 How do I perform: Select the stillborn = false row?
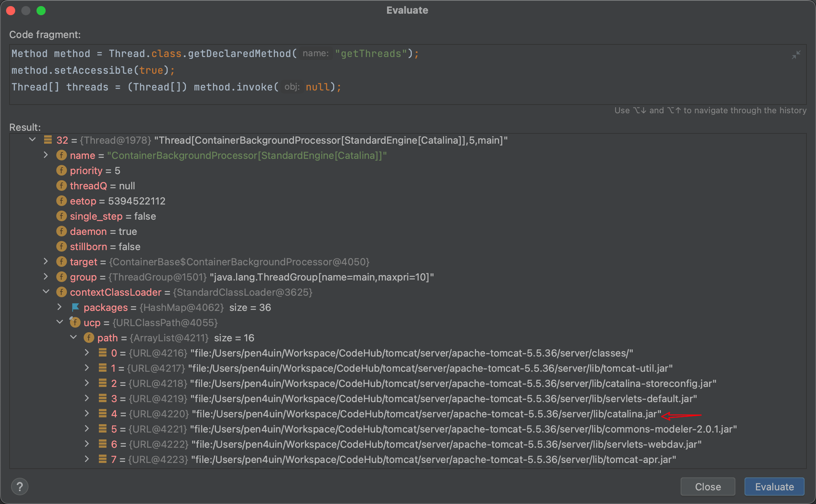408,246
